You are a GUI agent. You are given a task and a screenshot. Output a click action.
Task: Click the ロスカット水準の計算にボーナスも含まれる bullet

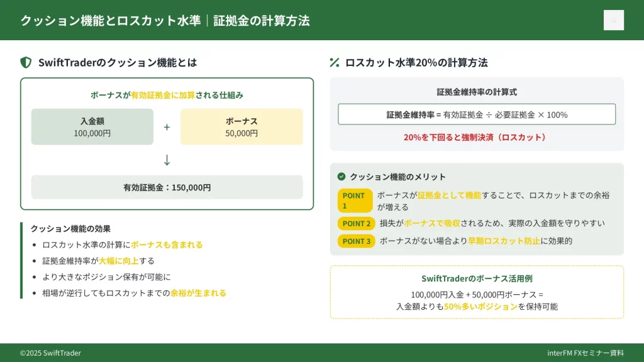tap(122, 244)
